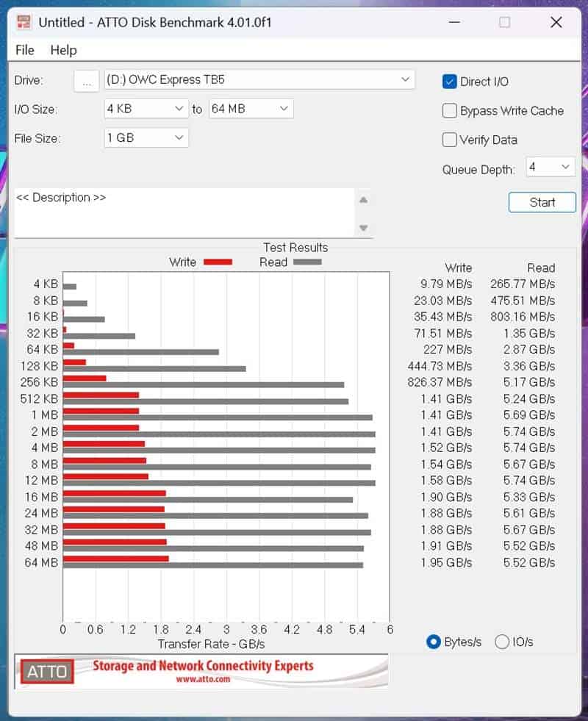The image size is (588, 721).
Task: Click the browse drive ellipsis button
Action: click(87, 82)
